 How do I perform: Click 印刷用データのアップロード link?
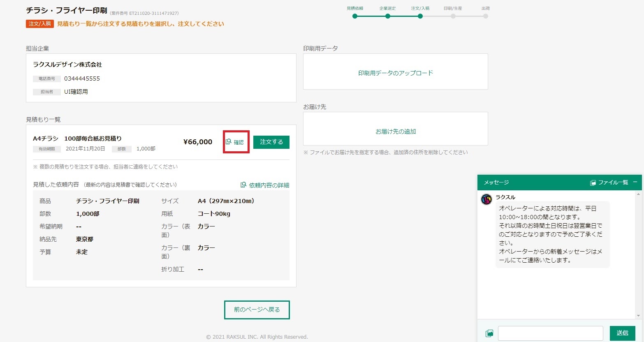pos(395,73)
